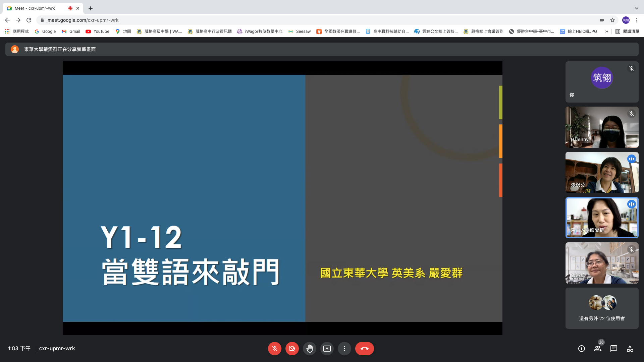The image size is (644, 362).
Task: Toggle the camera off button
Action: (x=292, y=349)
